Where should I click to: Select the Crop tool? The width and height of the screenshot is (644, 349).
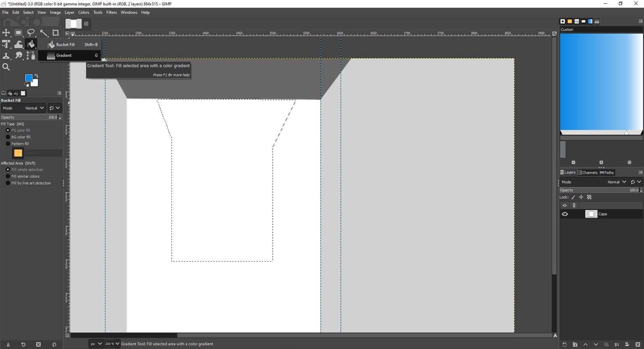(x=56, y=33)
